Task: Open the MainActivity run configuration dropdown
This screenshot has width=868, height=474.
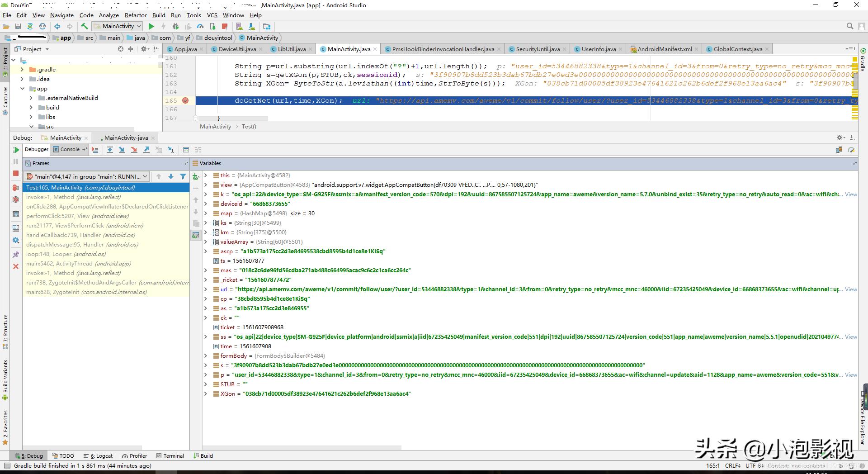Action: coord(118,26)
